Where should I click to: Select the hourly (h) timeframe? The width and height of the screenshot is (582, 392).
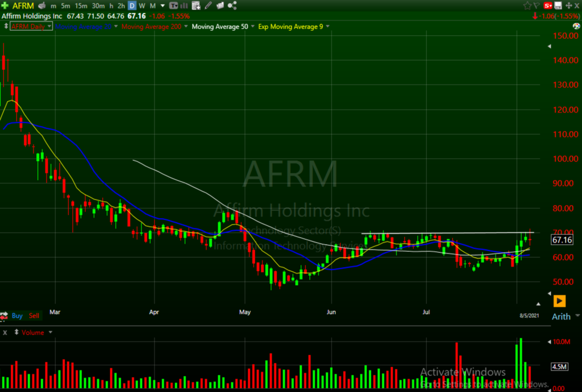pos(111,6)
